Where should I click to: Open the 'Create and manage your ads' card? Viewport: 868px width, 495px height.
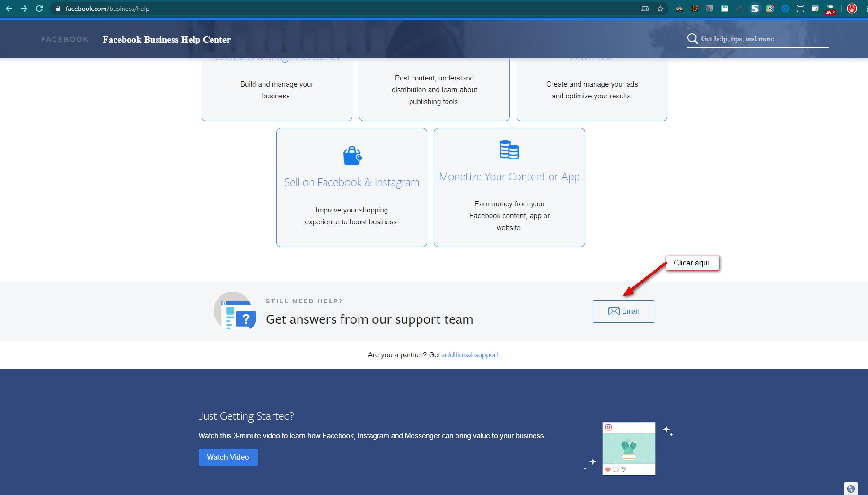click(592, 89)
